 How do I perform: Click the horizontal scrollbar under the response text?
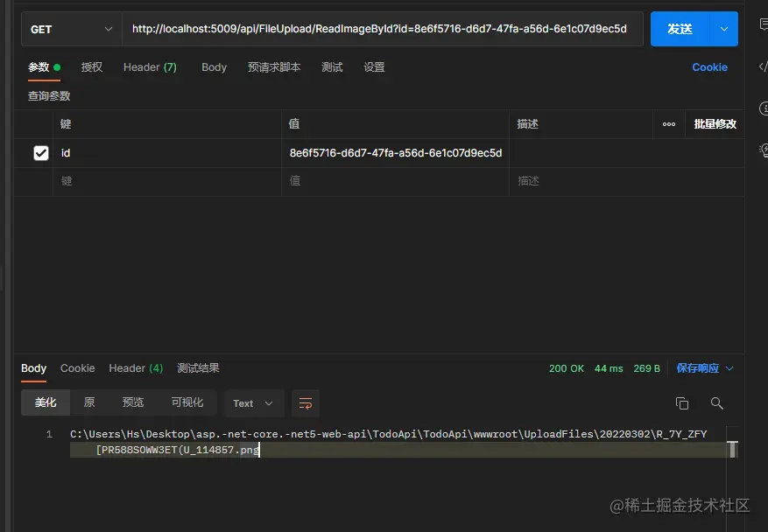coord(394,450)
